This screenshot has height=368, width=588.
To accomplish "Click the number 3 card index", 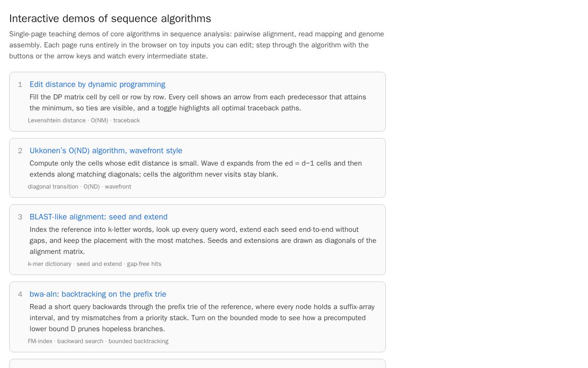I will point(20,217).
